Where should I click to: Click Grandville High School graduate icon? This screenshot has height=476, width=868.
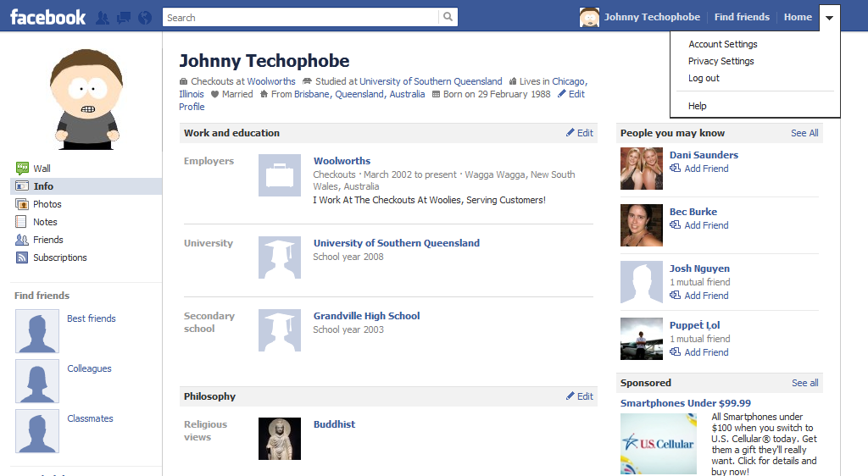tap(280, 330)
